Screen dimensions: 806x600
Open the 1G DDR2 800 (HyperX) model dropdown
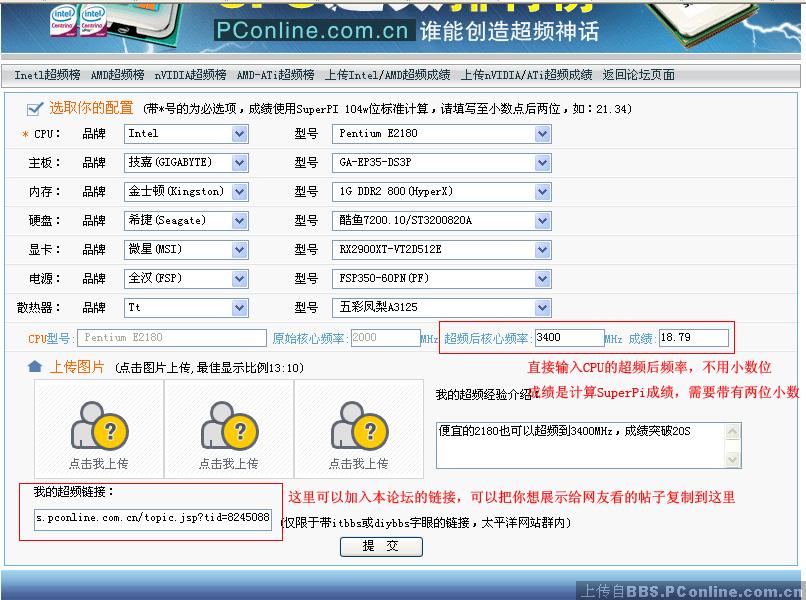click(442, 192)
